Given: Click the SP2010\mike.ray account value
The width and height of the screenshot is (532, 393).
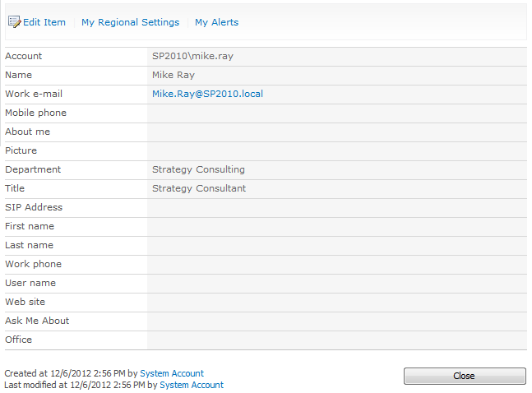Looking at the screenshot, I should point(198,56).
